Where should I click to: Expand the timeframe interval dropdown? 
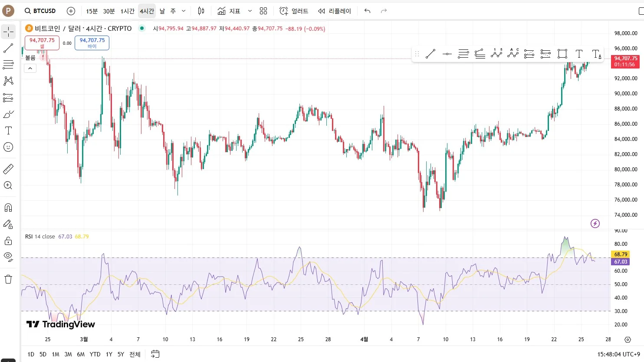click(x=184, y=11)
